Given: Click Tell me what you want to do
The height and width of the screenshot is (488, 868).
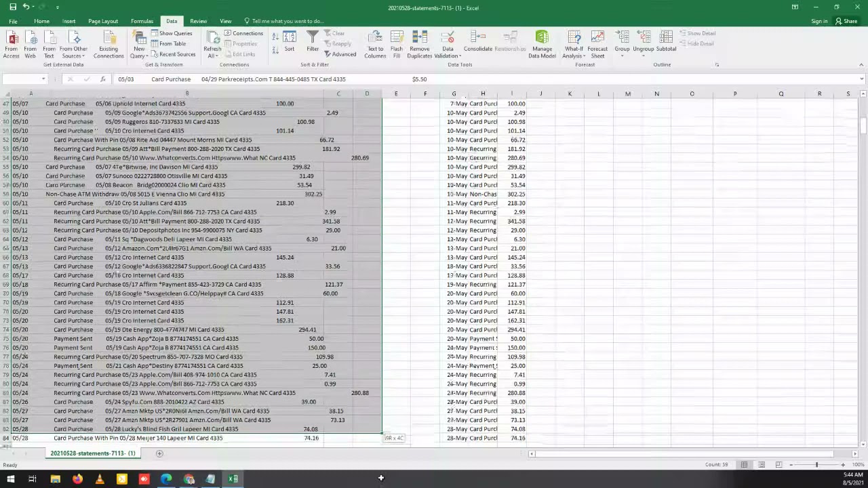Looking at the screenshot, I should click(x=283, y=21).
